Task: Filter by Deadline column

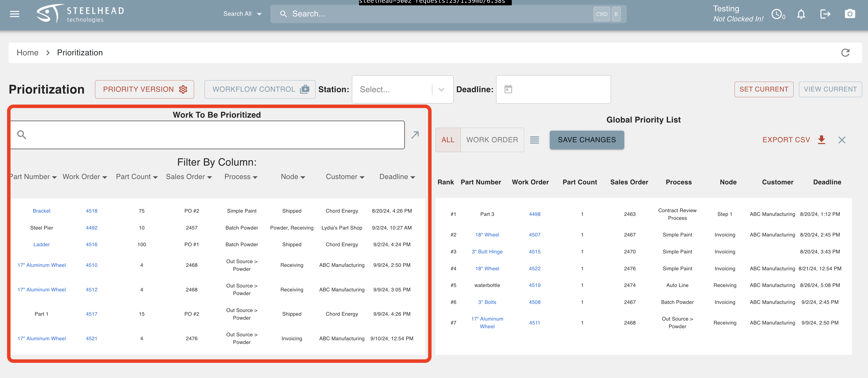Action: click(x=397, y=177)
